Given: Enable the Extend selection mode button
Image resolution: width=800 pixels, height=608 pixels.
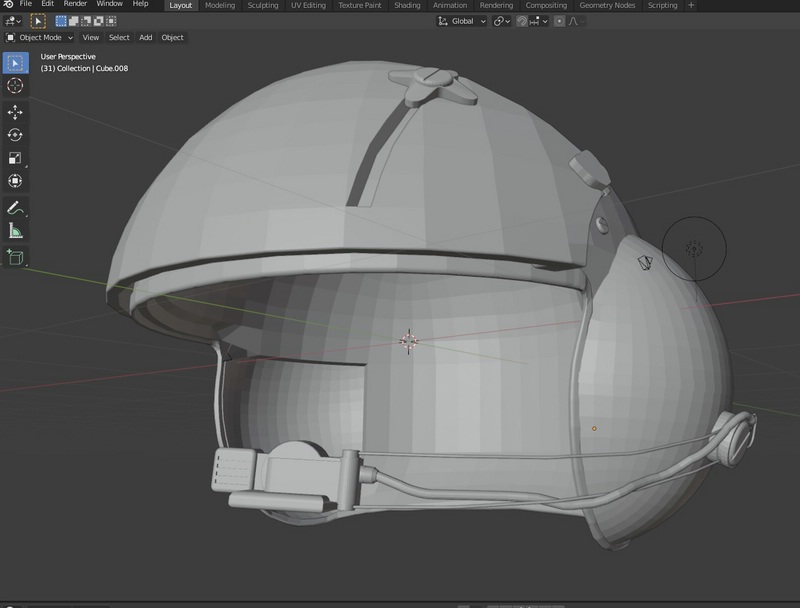Looking at the screenshot, I should coord(75,21).
